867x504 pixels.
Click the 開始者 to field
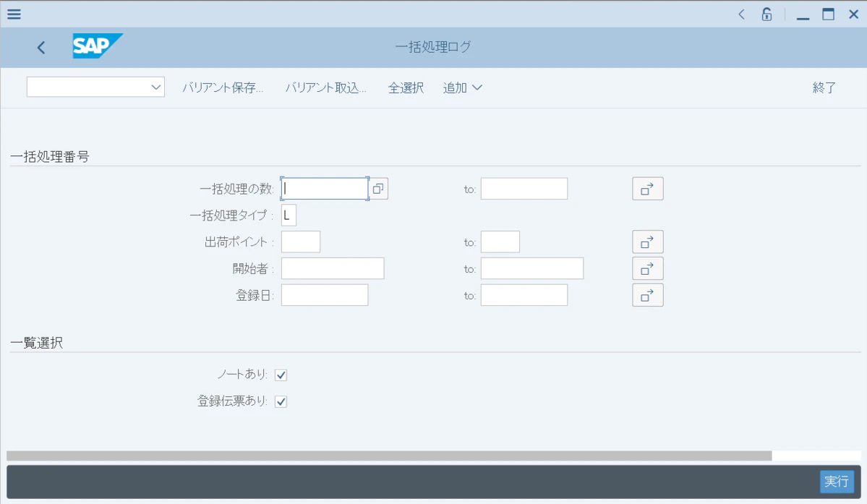tap(532, 268)
